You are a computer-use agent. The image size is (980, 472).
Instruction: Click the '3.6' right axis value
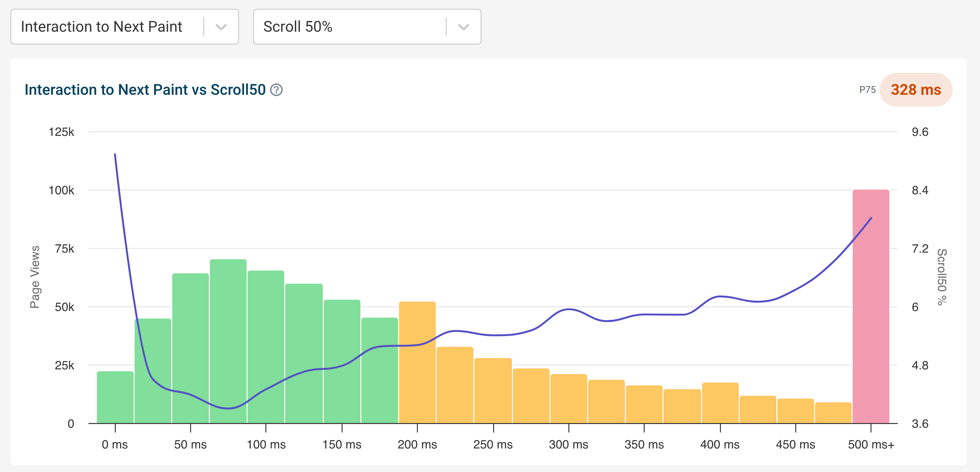tap(920, 424)
